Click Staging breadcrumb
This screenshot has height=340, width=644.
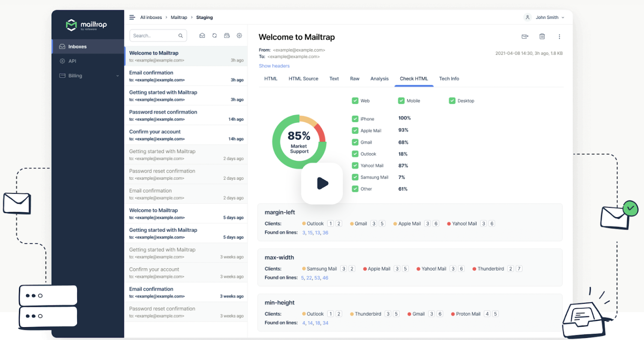point(204,18)
